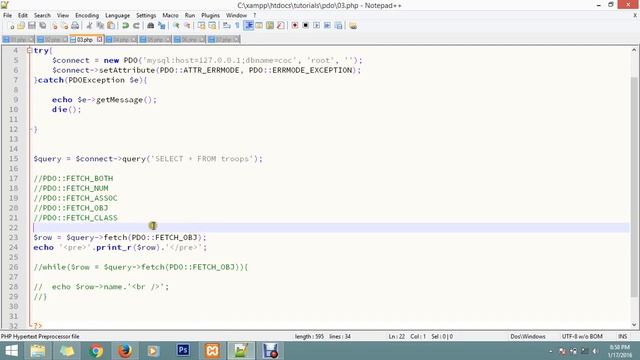Collapse the try block fold marker
This screenshot has height=360, width=640.
[x=29, y=50]
